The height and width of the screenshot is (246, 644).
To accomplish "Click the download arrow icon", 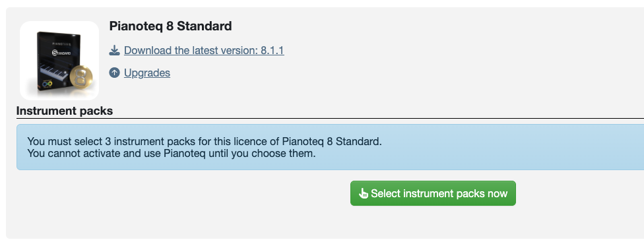I will pos(114,51).
